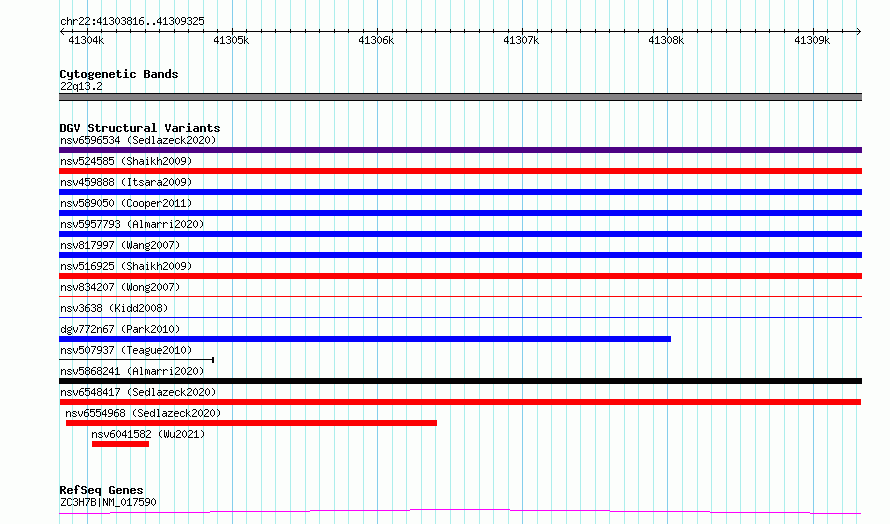Click the nsv6041582 (Wu2021) label

(x=148, y=434)
